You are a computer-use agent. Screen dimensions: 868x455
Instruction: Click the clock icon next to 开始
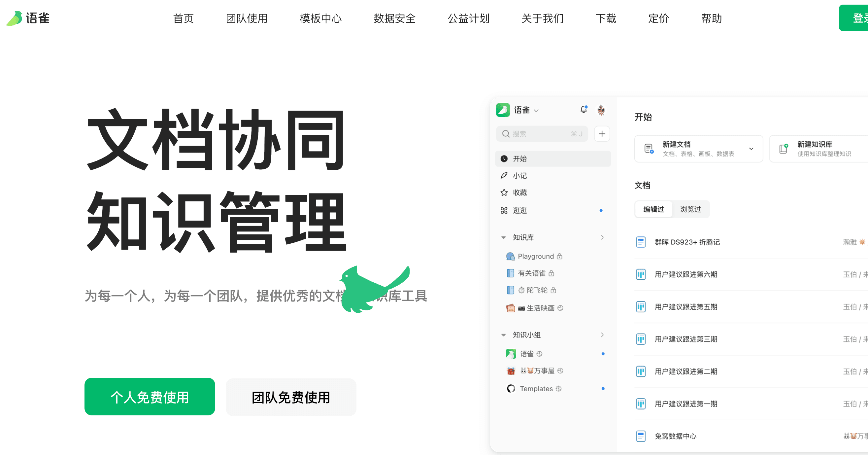(504, 159)
